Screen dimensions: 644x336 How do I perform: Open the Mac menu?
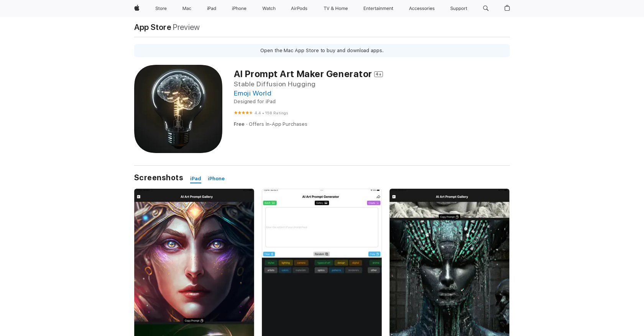tap(187, 8)
